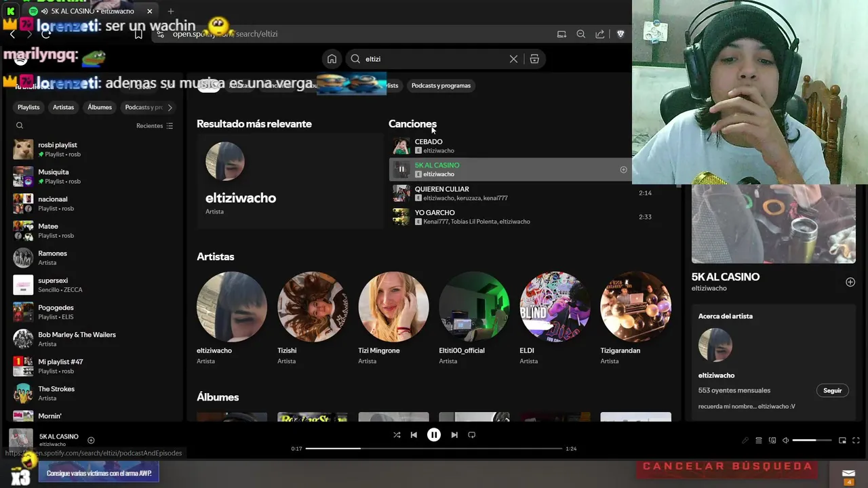Share the page via browser share icon
Image resolution: width=868 pixels, height=488 pixels.
[600, 34]
